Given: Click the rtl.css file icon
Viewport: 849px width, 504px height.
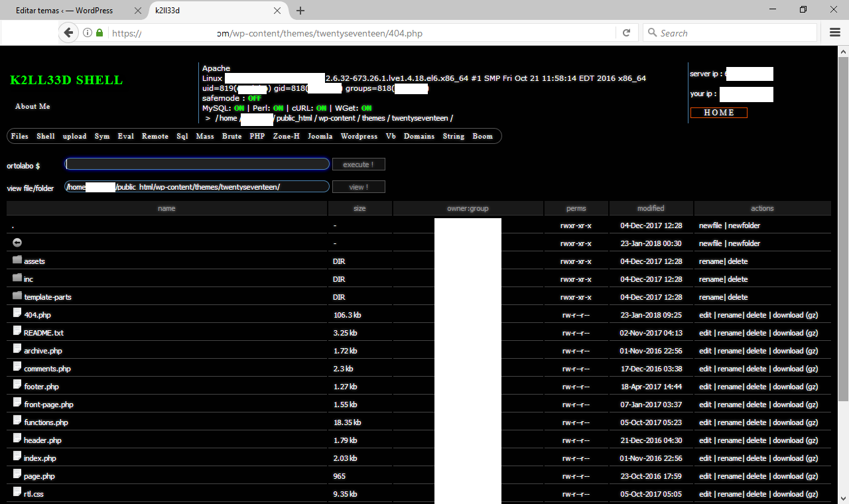Looking at the screenshot, I should pos(17,493).
